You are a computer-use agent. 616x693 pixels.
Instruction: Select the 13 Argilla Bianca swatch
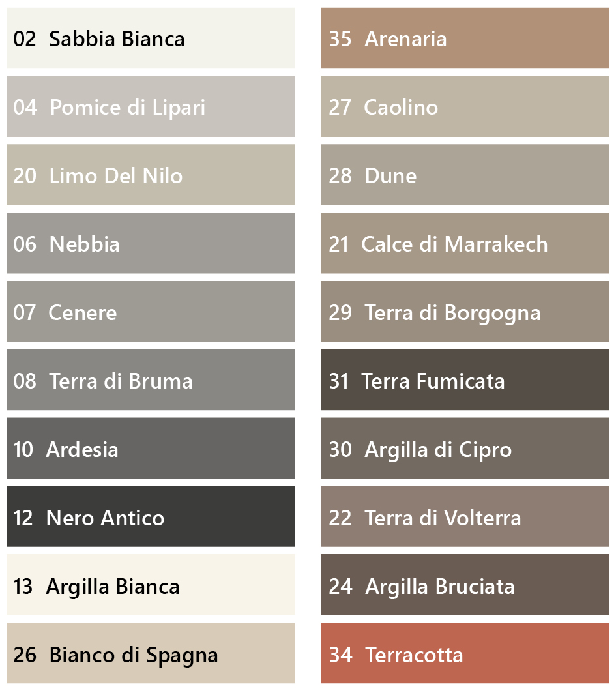click(x=151, y=585)
